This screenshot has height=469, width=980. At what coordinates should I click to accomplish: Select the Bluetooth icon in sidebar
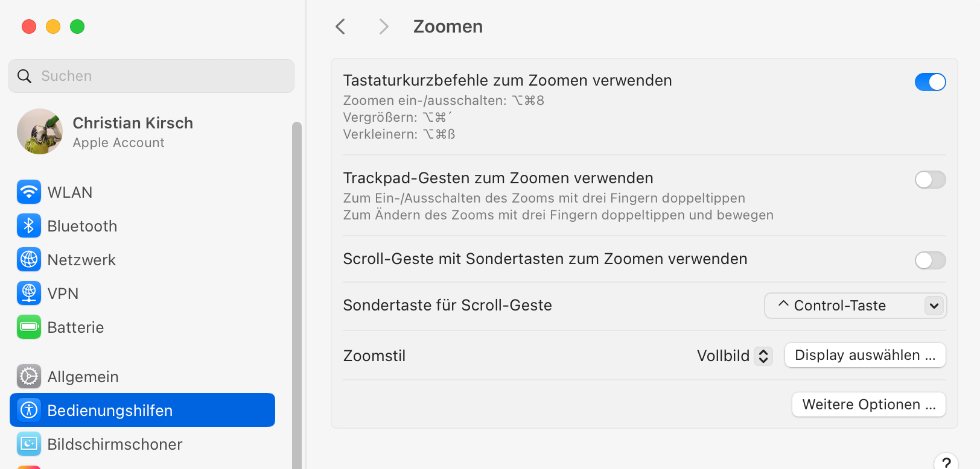[29, 226]
